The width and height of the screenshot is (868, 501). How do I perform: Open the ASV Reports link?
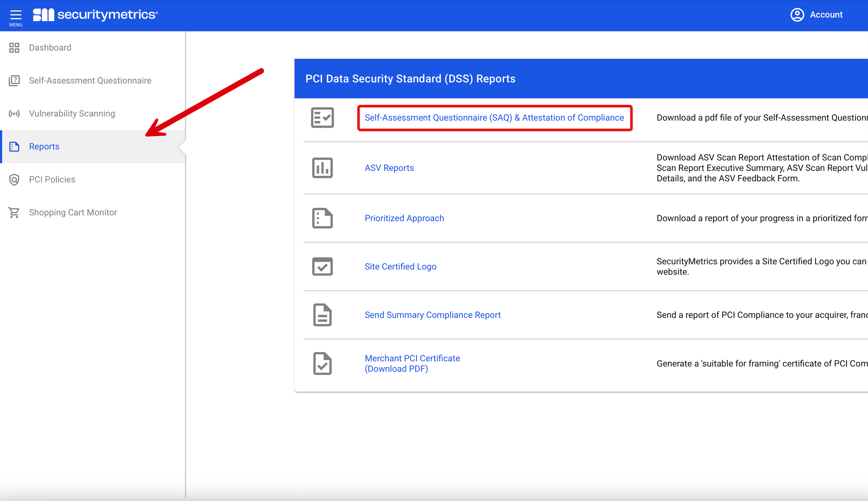389,168
